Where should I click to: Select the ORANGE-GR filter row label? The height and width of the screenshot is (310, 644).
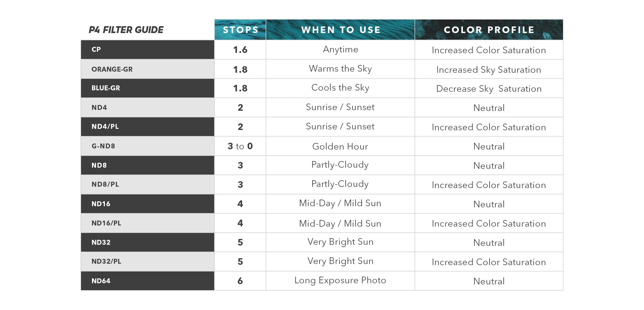147,69
